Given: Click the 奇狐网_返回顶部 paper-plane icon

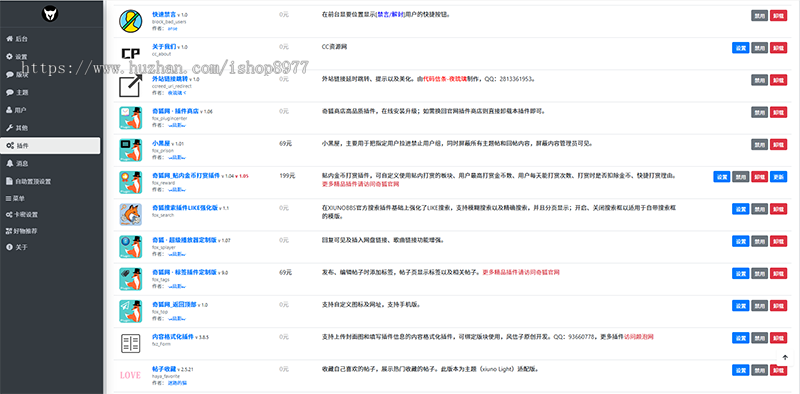Looking at the screenshot, I should coord(131,311).
